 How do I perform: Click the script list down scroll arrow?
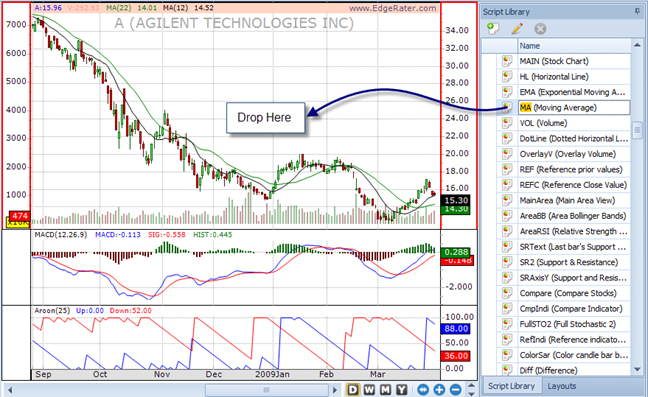click(x=637, y=370)
